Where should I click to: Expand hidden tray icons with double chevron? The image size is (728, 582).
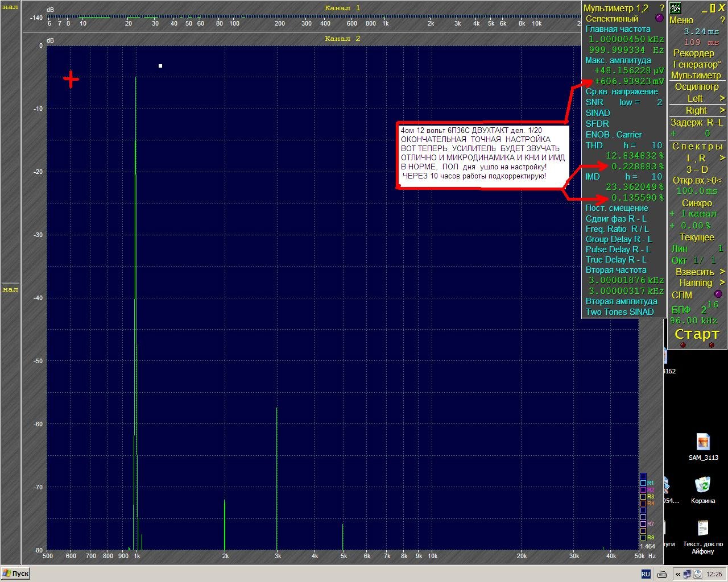coord(678,574)
